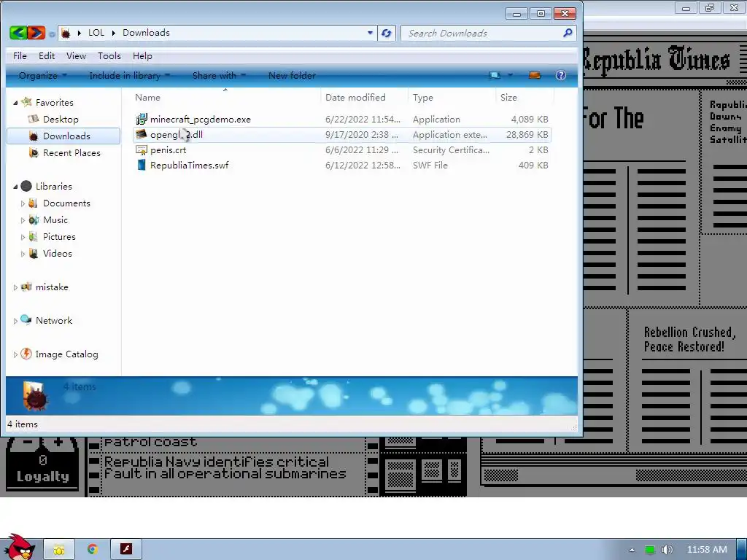Collapse the Favorites section
747x560 pixels.
15,103
